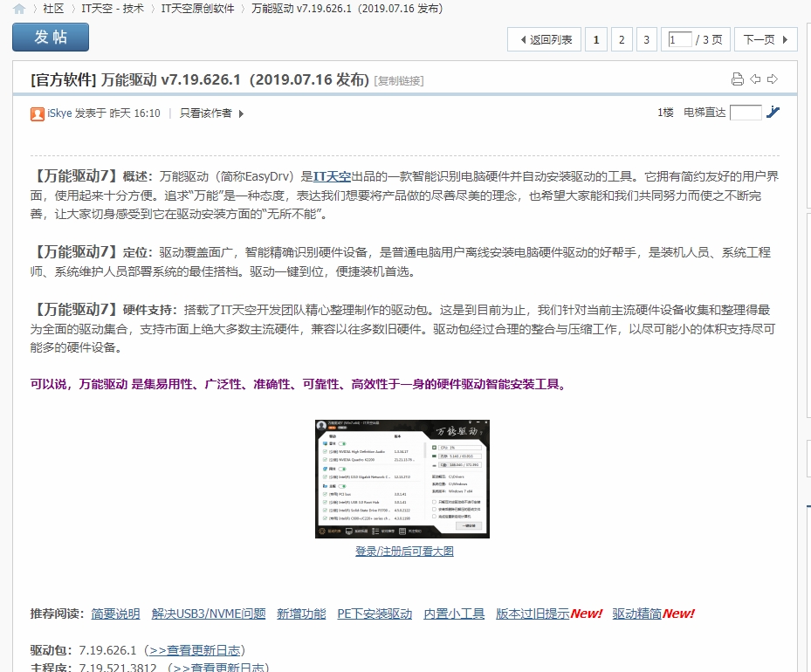
Task: Open 社区 breadcrumb link
Action: 54,9
